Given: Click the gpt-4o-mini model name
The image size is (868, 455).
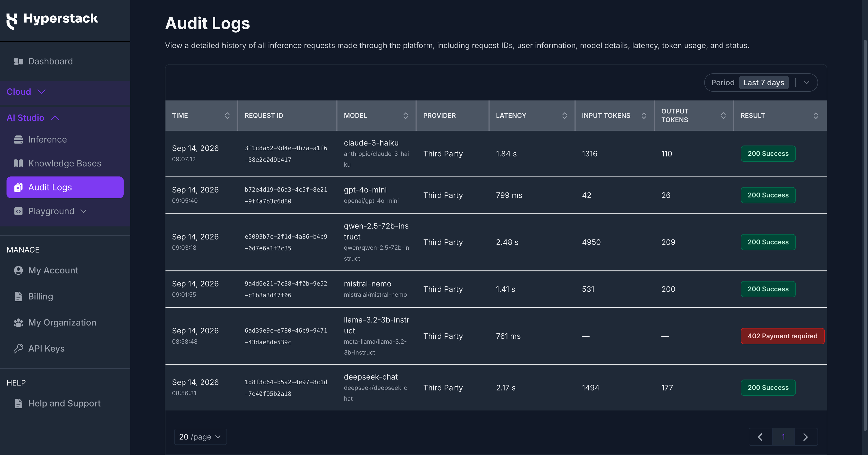Looking at the screenshot, I should pos(365,190).
